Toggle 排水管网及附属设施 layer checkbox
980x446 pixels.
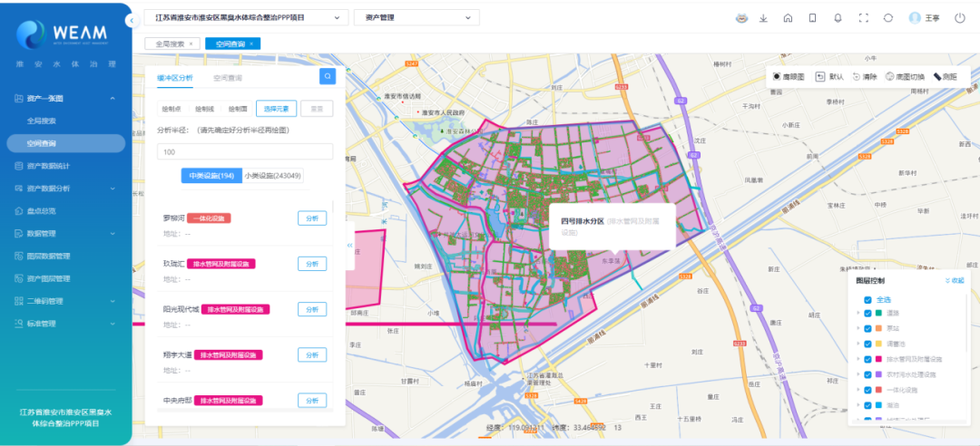pos(868,359)
